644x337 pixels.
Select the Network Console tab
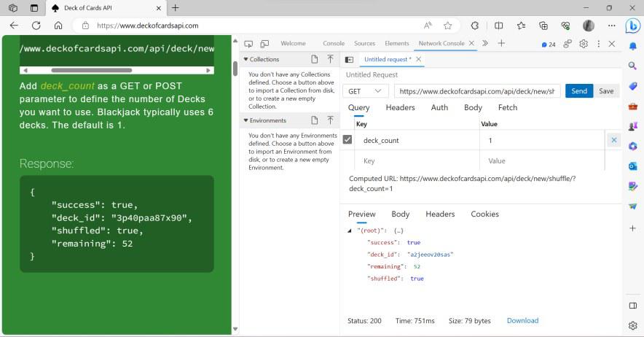441,43
